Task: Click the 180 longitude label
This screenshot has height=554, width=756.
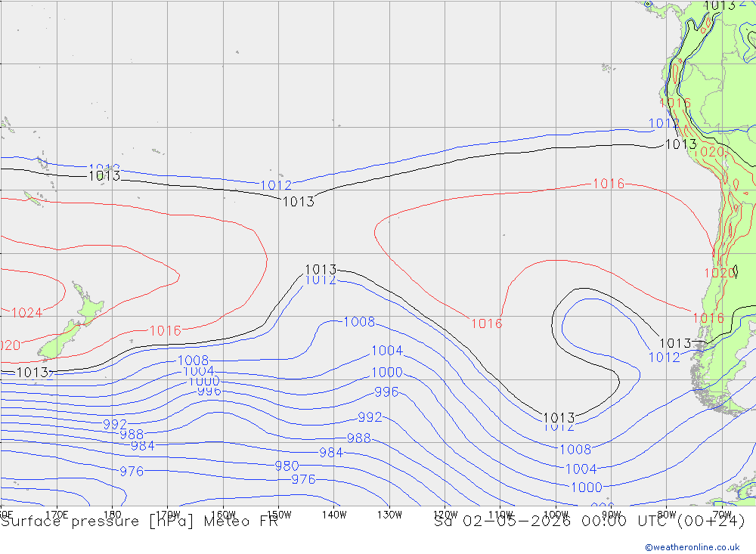Action: [x=113, y=515]
